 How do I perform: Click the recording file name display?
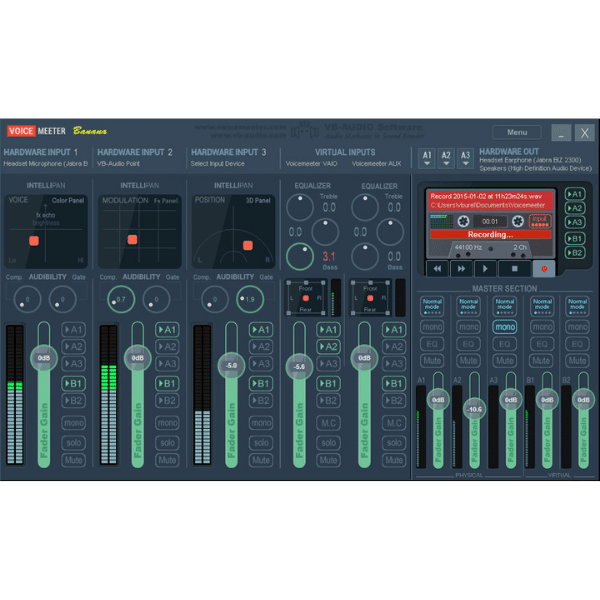click(490, 201)
